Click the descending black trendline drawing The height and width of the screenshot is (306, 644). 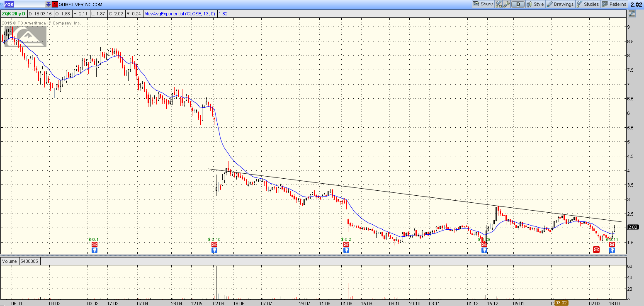(x=415, y=194)
